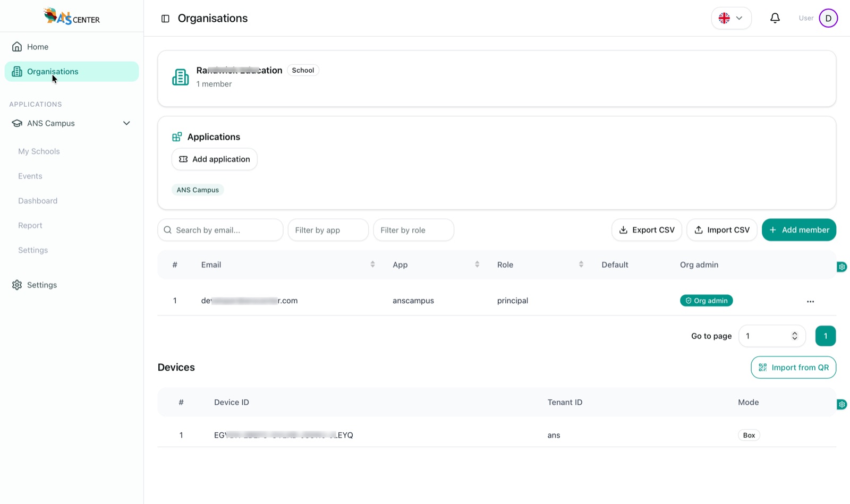Open Home in sidebar
The width and height of the screenshot is (850, 504).
[72, 47]
